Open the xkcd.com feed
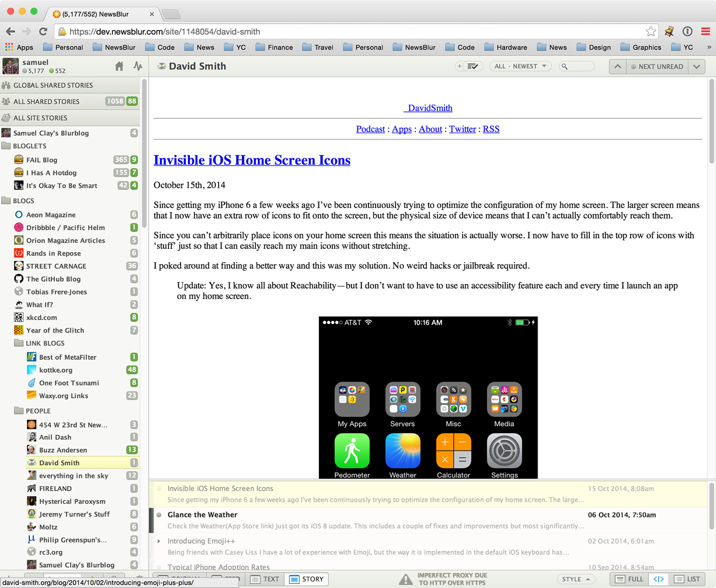716x588 pixels. coord(70,318)
